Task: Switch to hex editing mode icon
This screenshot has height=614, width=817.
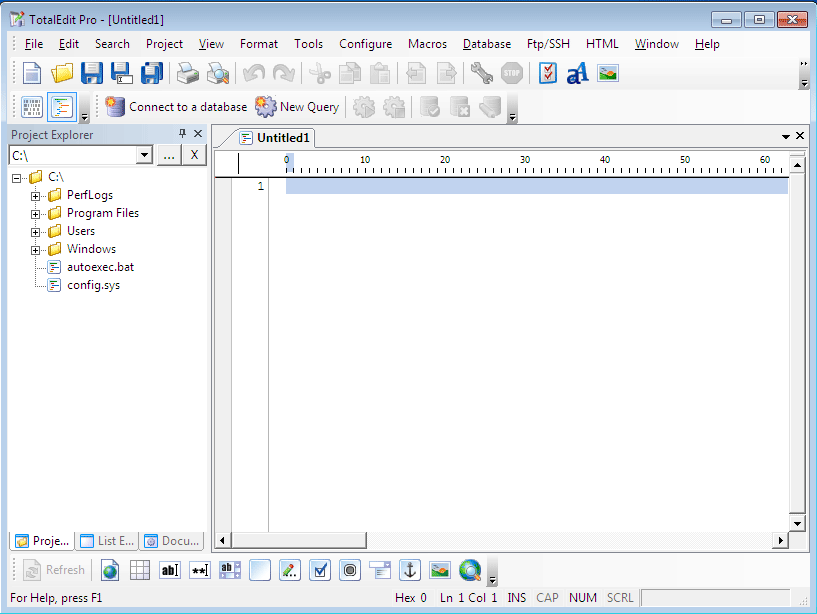Action: tap(32, 107)
